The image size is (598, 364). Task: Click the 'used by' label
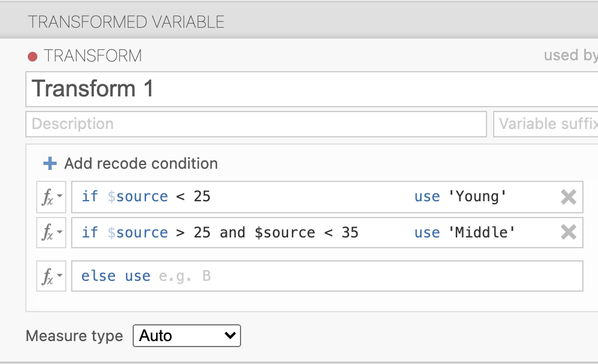coord(570,55)
